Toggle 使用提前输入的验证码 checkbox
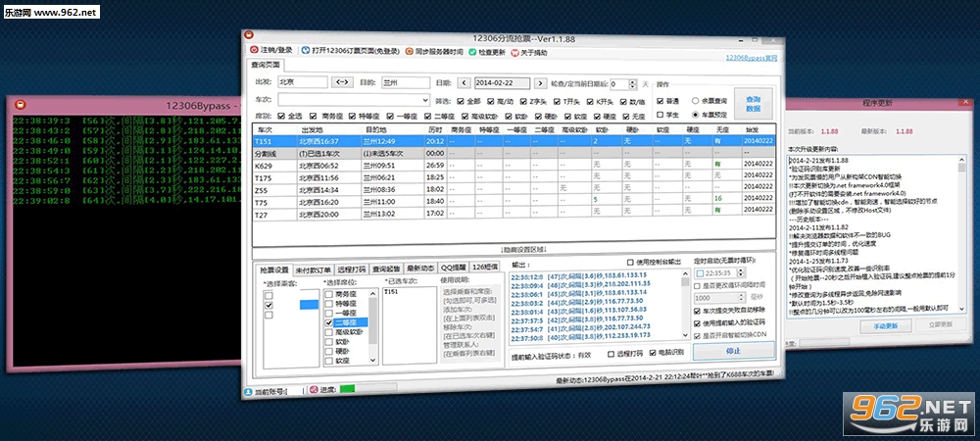980x441 pixels. tap(698, 323)
